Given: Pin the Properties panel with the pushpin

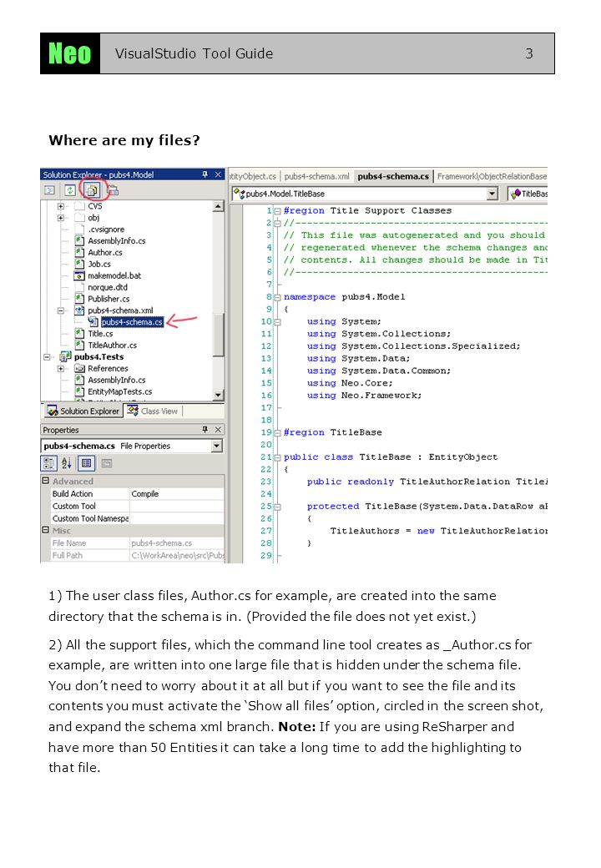Looking at the screenshot, I should [205, 430].
